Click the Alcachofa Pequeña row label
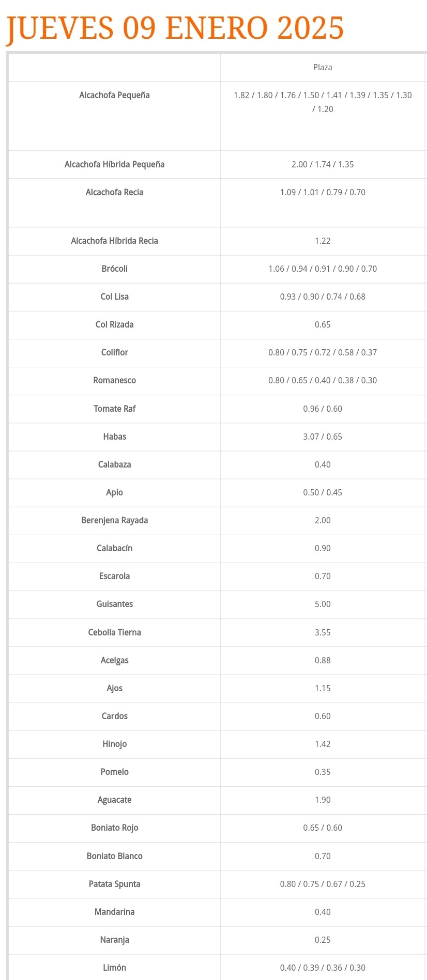The width and height of the screenshot is (427, 980). pyautogui.click(x=115, y=96)
